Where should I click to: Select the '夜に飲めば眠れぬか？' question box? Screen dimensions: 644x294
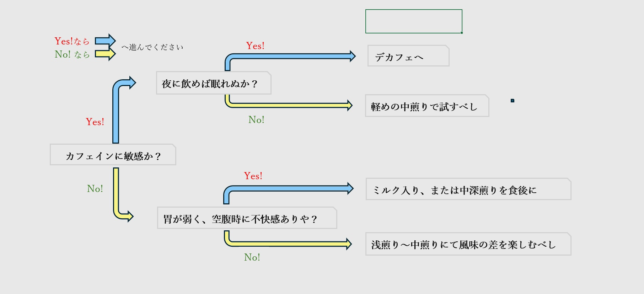[213, 84]
